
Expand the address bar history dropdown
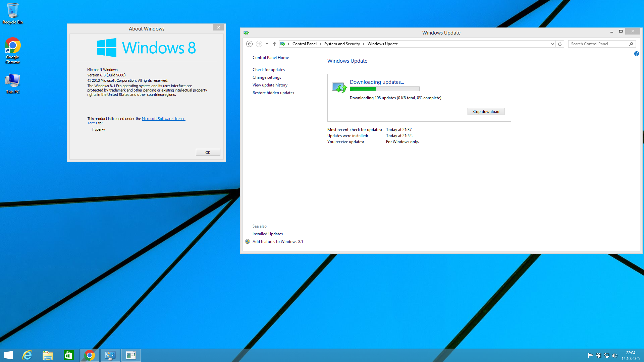[552, 44]
